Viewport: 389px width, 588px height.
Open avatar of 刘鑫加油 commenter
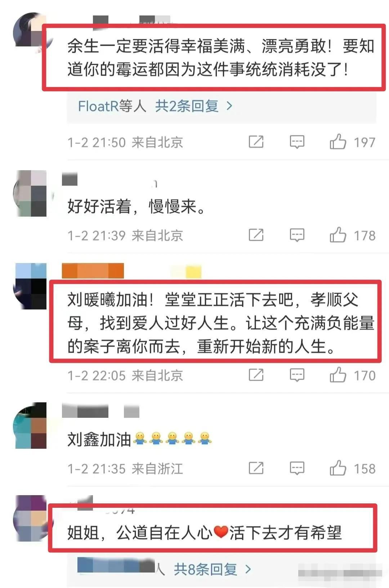31,425
